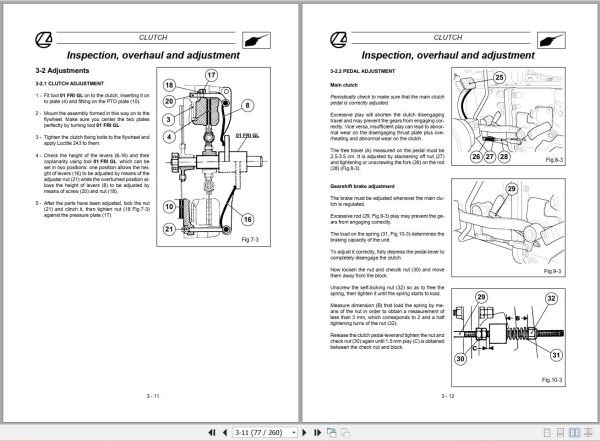Click the oil can icon on right page
This screenshot has height=441, width=600.
pos(551,40)
